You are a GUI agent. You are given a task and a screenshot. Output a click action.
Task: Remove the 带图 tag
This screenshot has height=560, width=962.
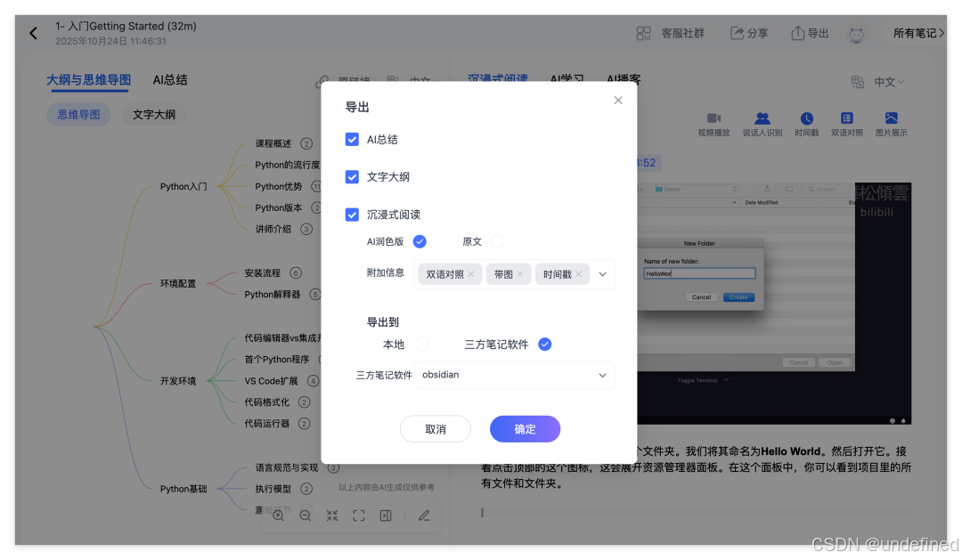[519, 274]
